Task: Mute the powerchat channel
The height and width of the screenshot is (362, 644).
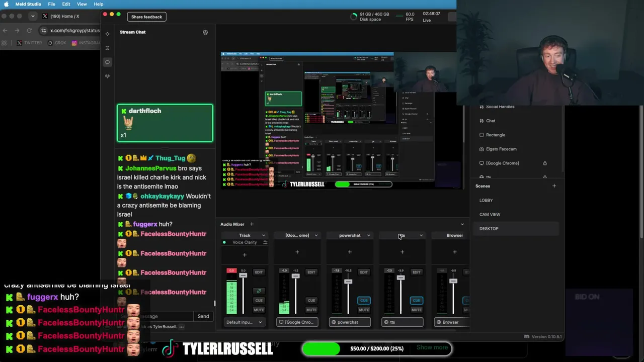Action: point(364,310)
